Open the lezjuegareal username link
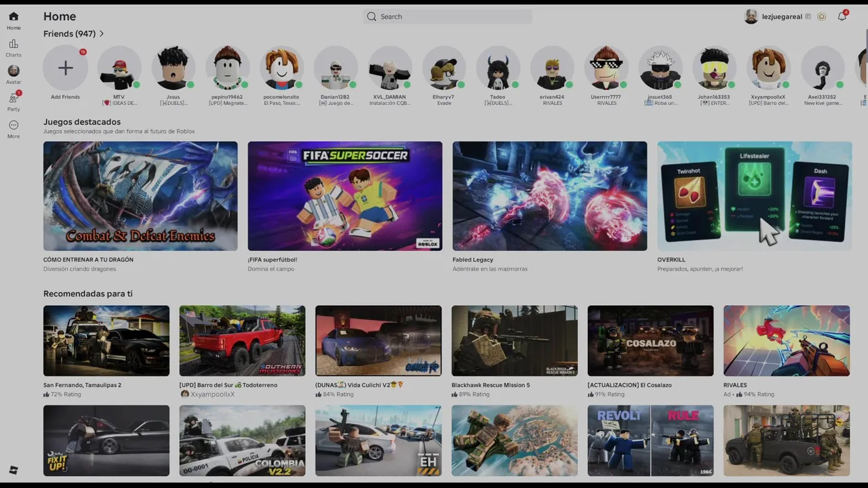Viewport: 868px width, 488px height. [782, 17]
